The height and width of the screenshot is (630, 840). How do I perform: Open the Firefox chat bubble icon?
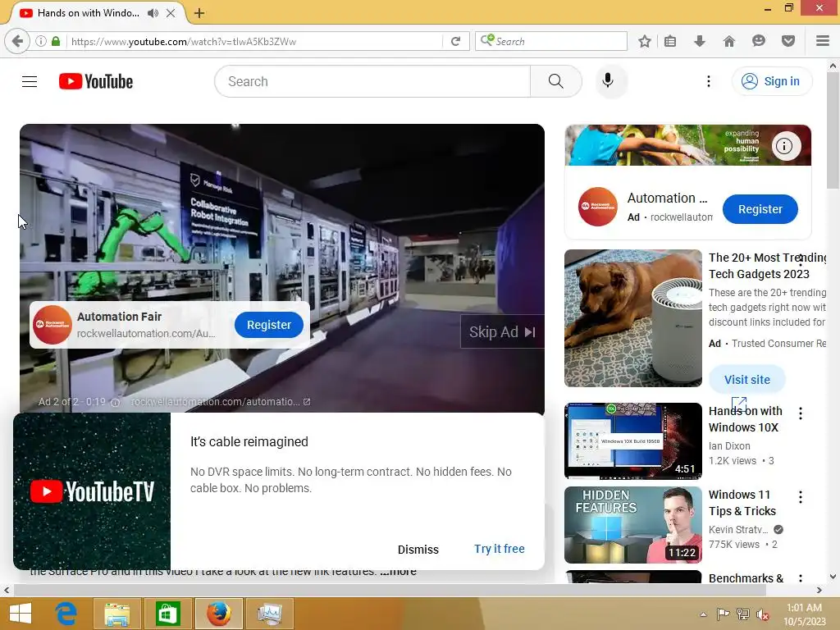click(x=759, y=41)
